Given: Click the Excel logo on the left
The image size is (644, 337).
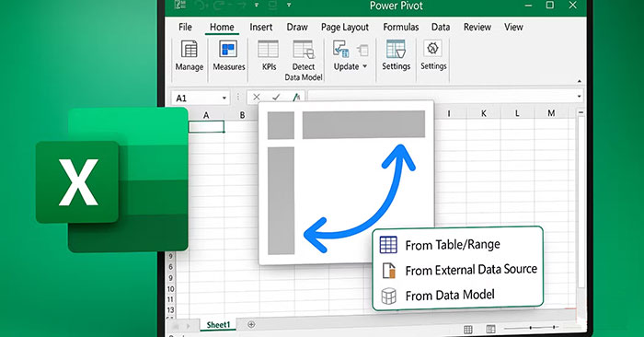Looking at the screenshot, I should coord(112,180).
